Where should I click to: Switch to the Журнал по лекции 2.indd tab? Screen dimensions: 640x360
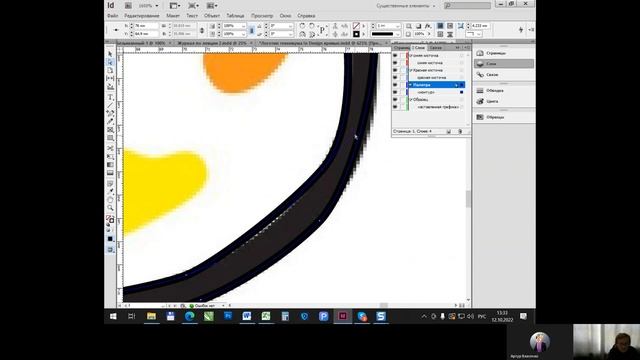tap(211, 43)
